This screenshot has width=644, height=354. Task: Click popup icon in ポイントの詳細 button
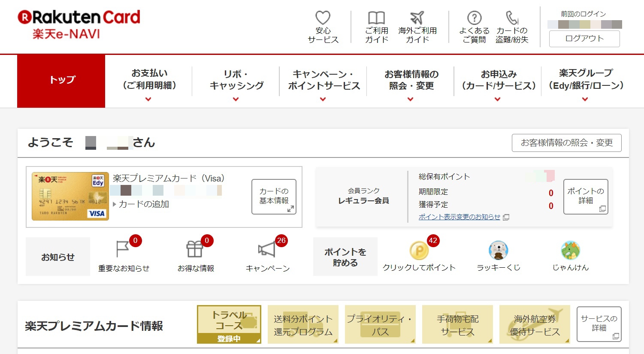(x=602, y=209)
